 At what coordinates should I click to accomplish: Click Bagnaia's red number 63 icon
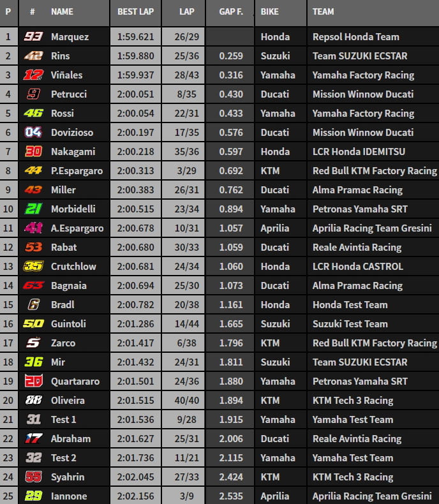[x=33, y=286]
